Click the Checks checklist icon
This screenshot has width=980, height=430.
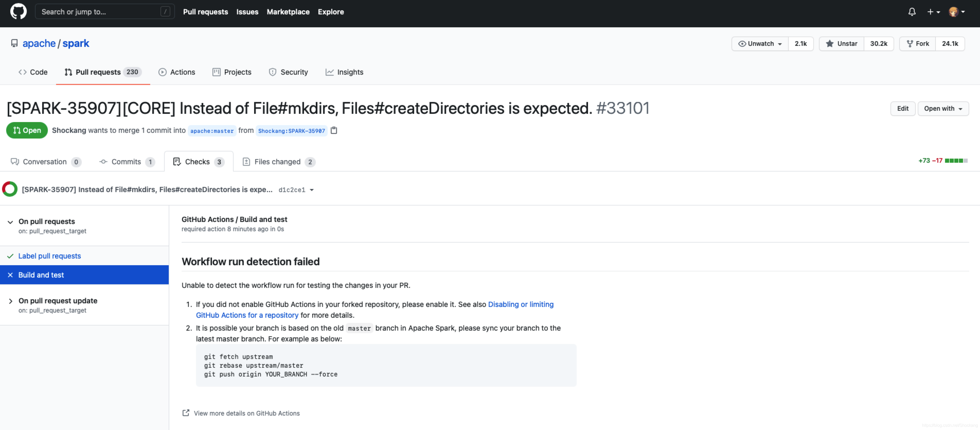pos(177,161)
